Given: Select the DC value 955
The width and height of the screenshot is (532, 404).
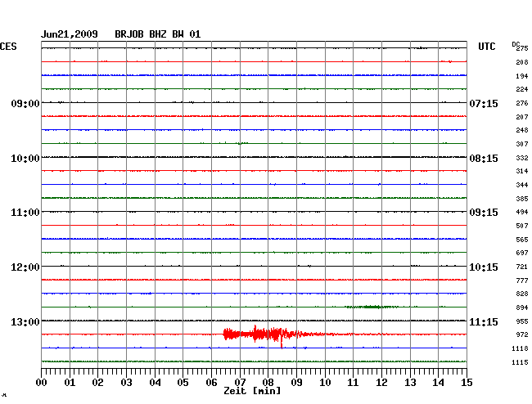Looking at the screenshot, I should [522, 321].
